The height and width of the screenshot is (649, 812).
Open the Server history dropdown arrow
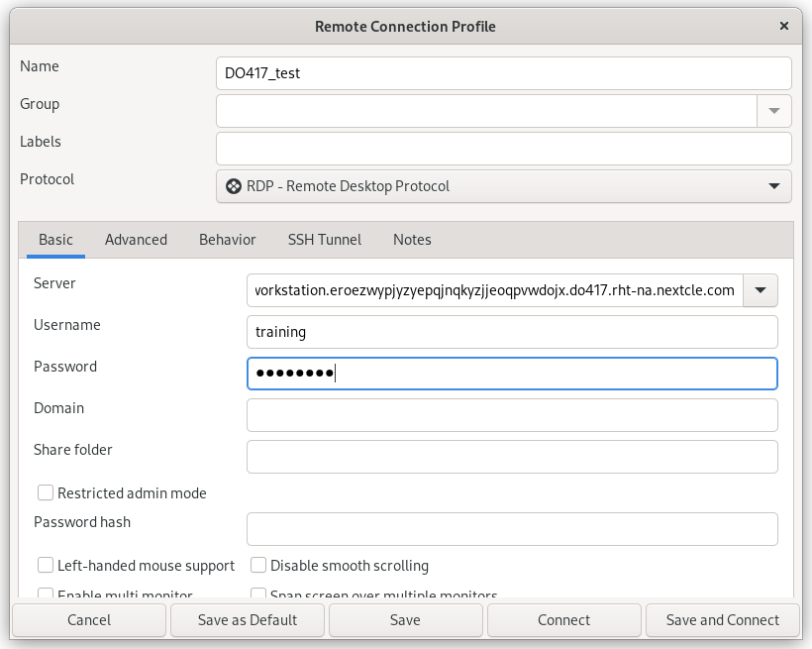click(761, 290)
